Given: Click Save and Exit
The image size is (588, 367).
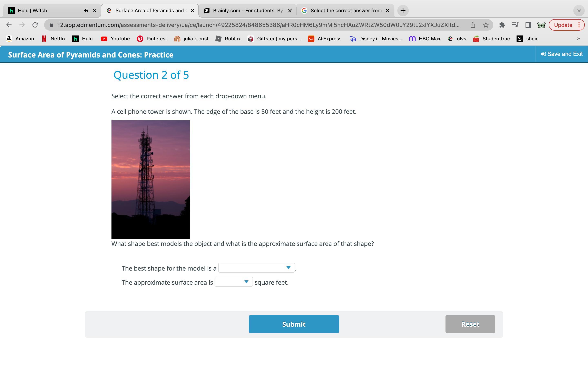Looking at the screenshot, I should coord(561,54).
